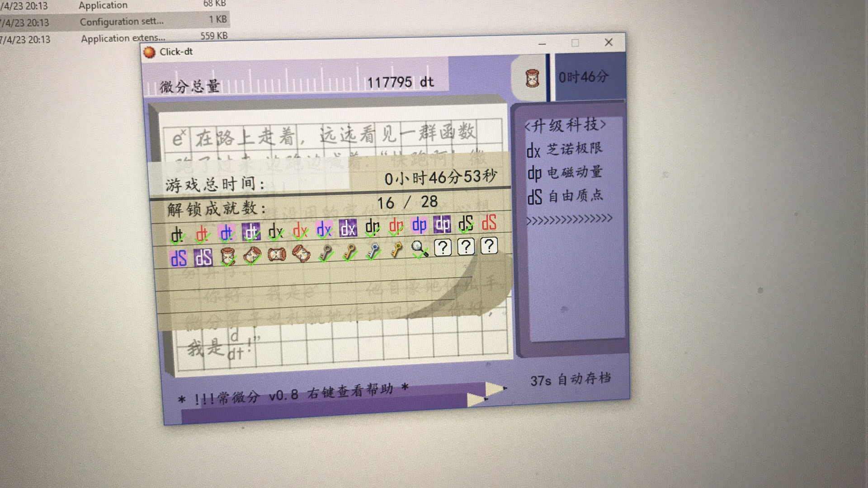
Task: Click the 117795 dt total value
Action: point(400,82)
